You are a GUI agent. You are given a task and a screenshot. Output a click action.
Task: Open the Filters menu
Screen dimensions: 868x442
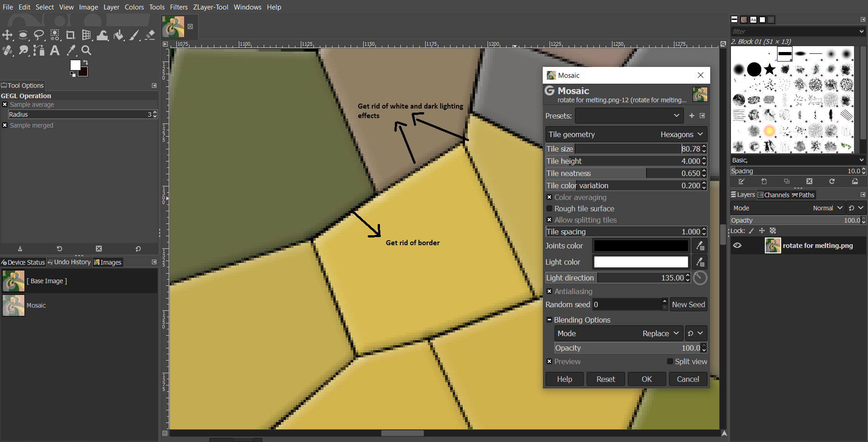point(179,7)
